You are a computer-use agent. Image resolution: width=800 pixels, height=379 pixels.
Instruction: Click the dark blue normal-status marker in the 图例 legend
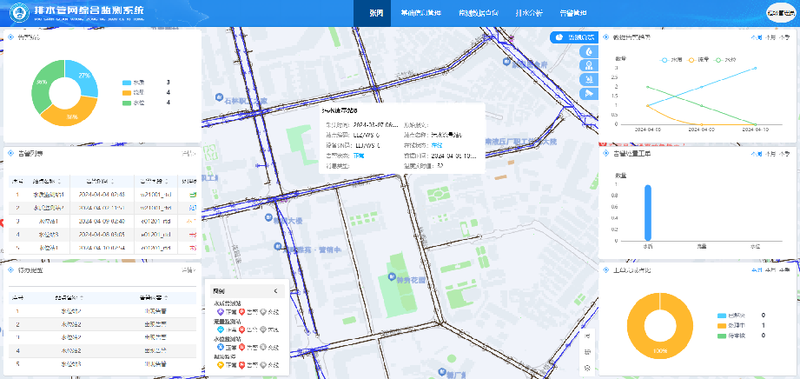click(x=220, y=347)
